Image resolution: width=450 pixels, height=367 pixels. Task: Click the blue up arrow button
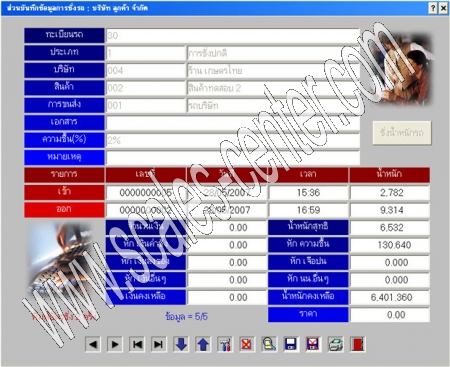[x=203, y=344]
